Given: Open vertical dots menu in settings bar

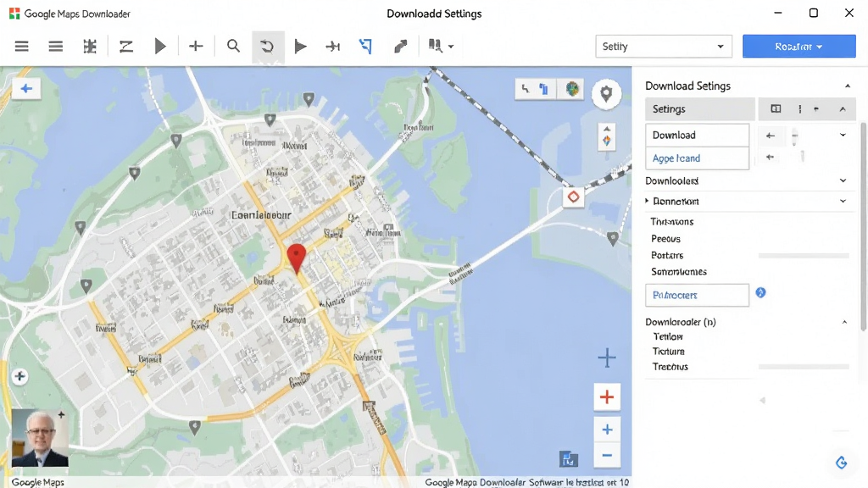Looking at the screenshot, I should 799,109.
